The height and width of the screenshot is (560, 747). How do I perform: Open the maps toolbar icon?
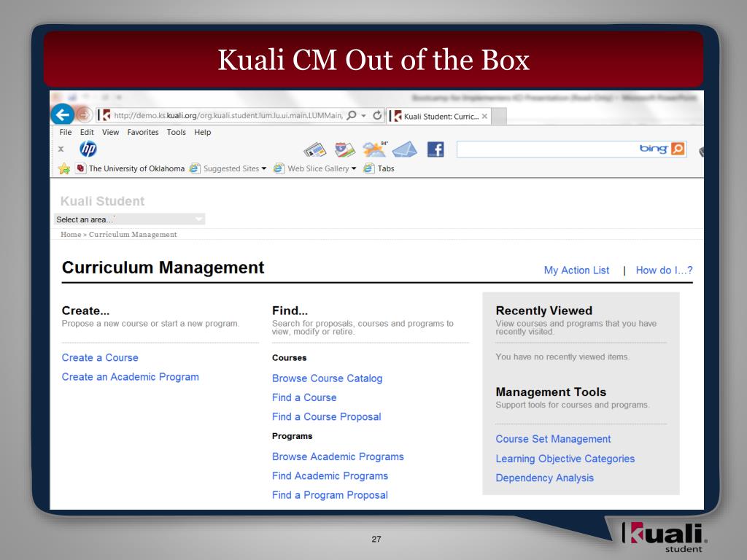(x=345, y=149)
